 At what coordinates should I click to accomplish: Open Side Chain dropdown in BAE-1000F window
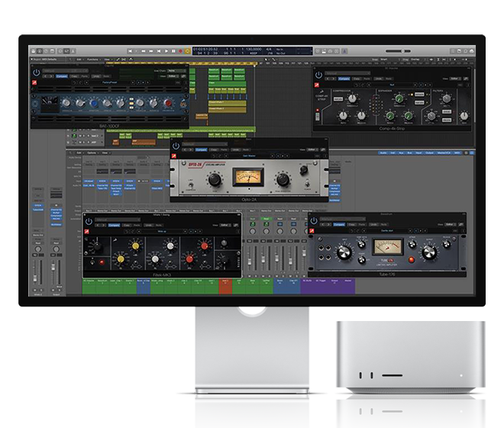pyautogui.click(x=176, y=71)
